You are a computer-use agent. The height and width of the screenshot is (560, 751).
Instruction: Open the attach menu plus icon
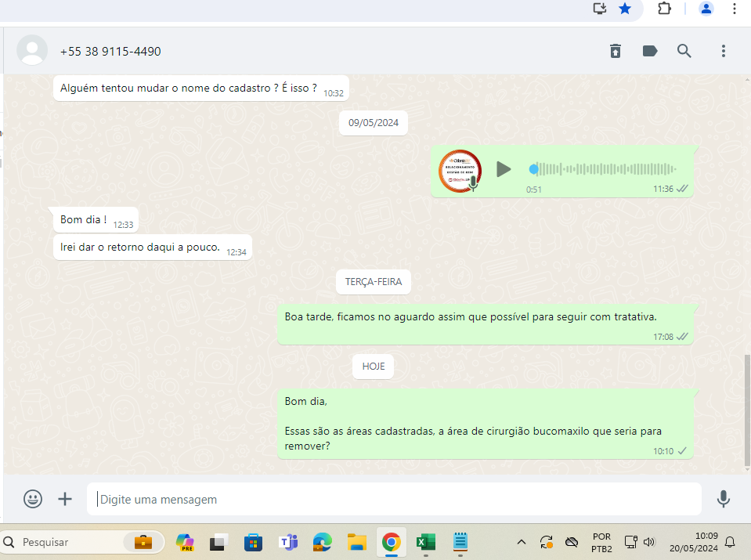tap(65, 499)
